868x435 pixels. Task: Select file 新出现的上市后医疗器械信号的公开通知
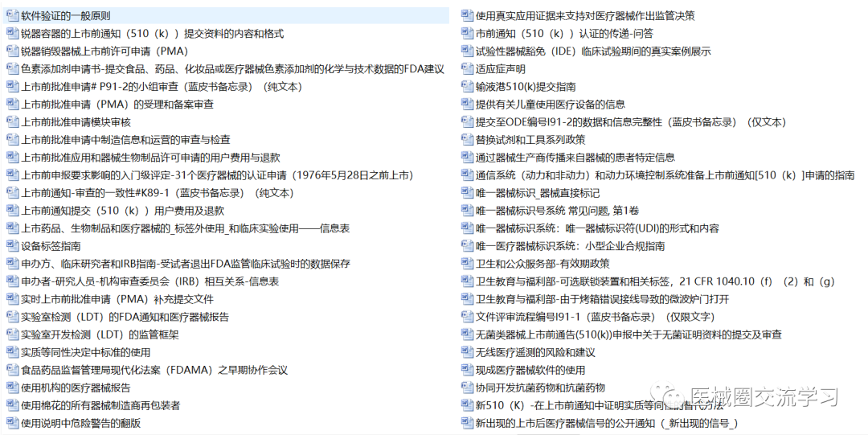[x=608, y=424]
